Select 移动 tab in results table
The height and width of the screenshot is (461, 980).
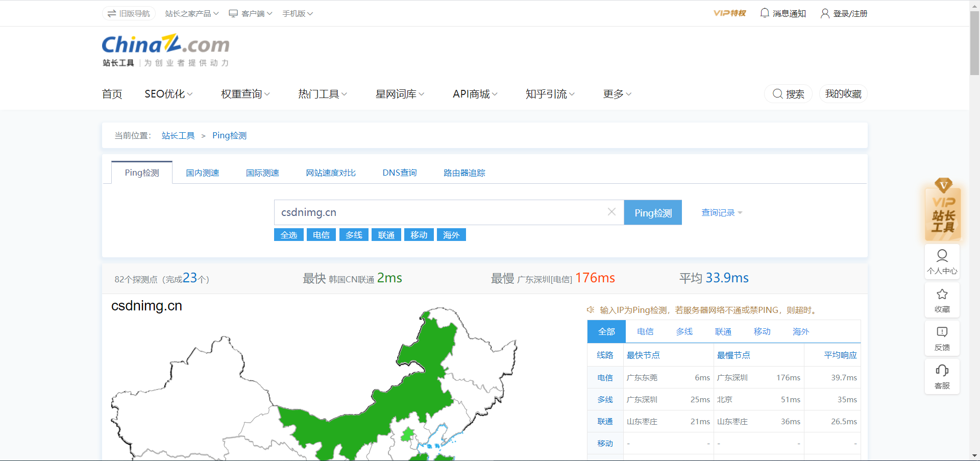tap(762, 331)
